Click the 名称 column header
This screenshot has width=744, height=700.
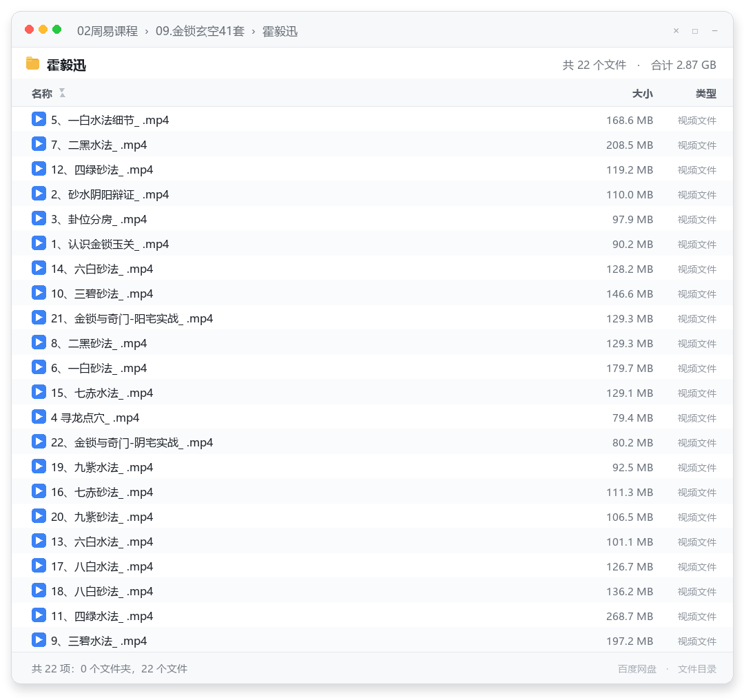pyautogui.click(x=42, y=94)
